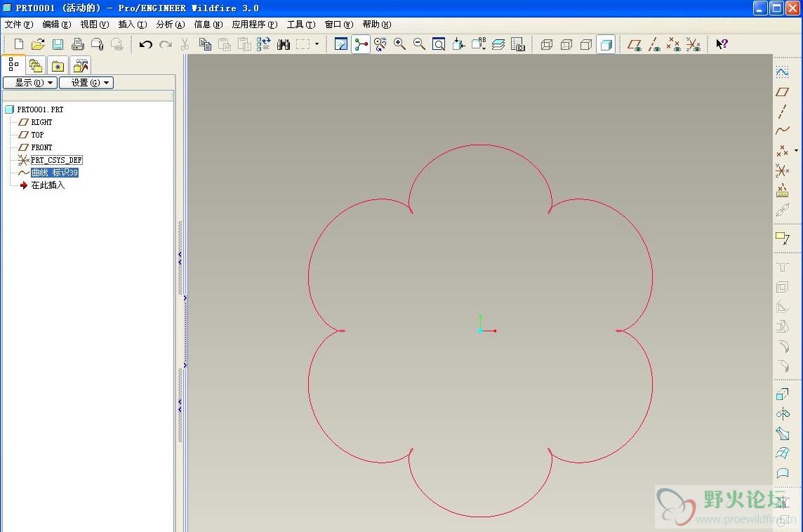This screenshot has height=532, width=803.
Task: Print the current model
Action: coord(77,44)
